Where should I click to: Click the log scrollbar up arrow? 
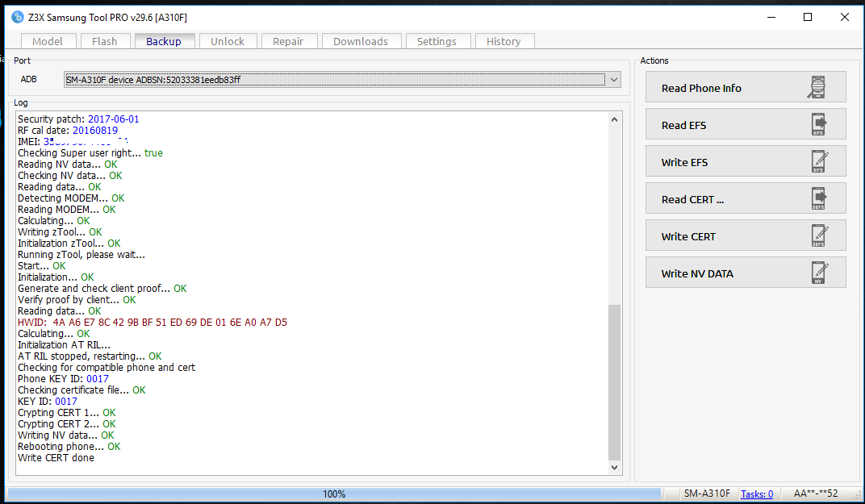click(615, 119)
